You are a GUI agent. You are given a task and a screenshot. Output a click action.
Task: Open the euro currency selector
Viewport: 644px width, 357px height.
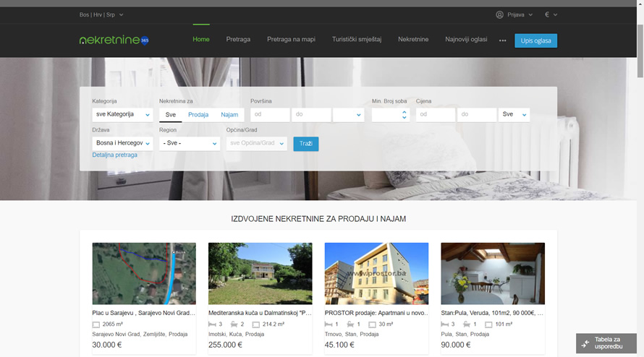pyautogui.click(x=551, y=14)
